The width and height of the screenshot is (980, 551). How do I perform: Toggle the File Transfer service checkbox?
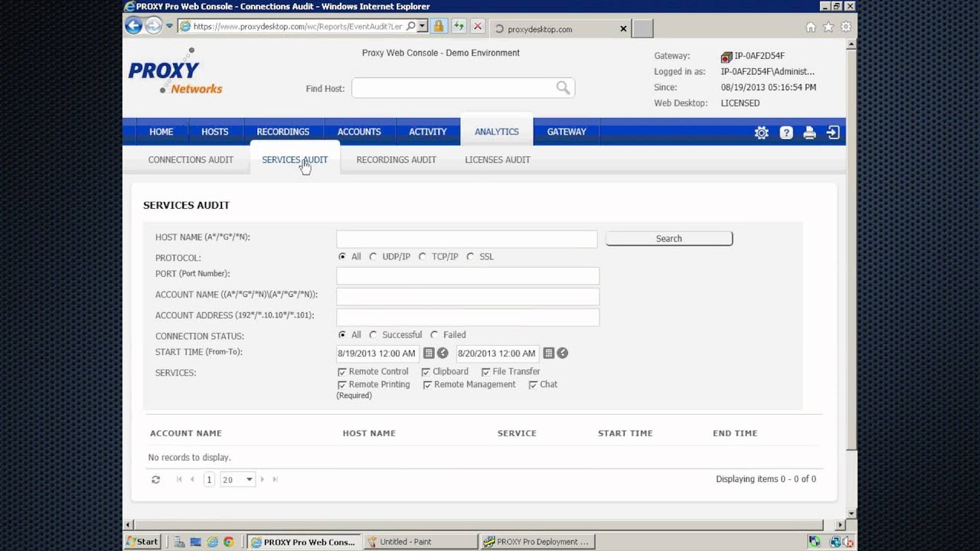485,372
